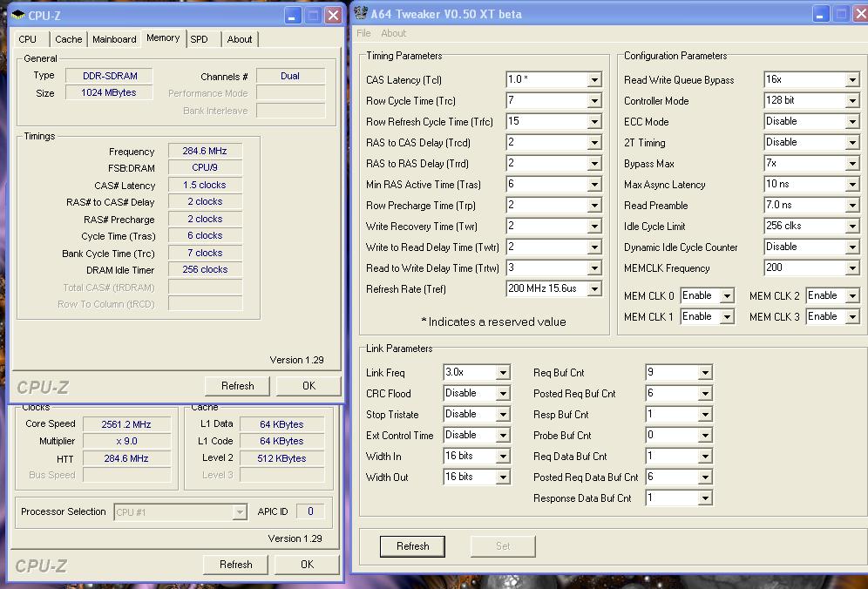Open the Req Data Buf Cnt dropdown

pos(705,457)
